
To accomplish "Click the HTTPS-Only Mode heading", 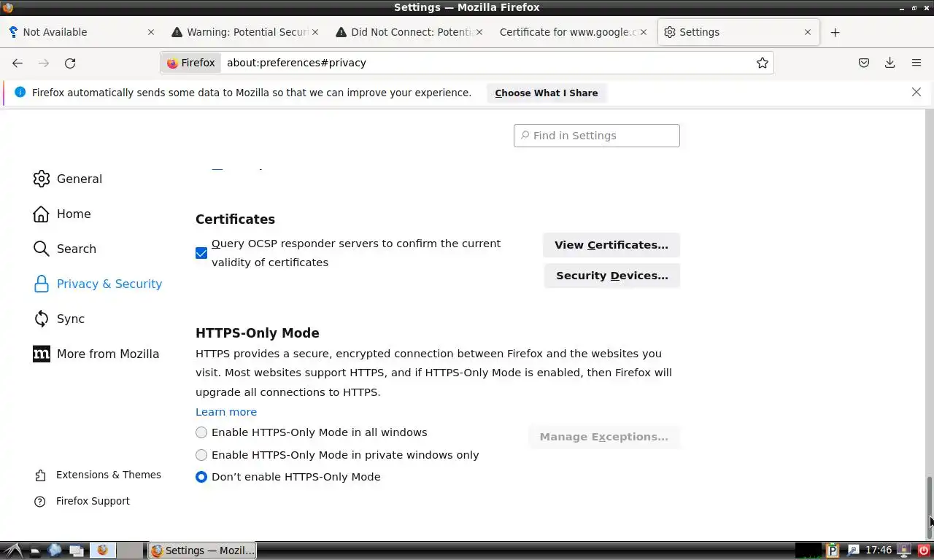I will click(x=258, y=333).
